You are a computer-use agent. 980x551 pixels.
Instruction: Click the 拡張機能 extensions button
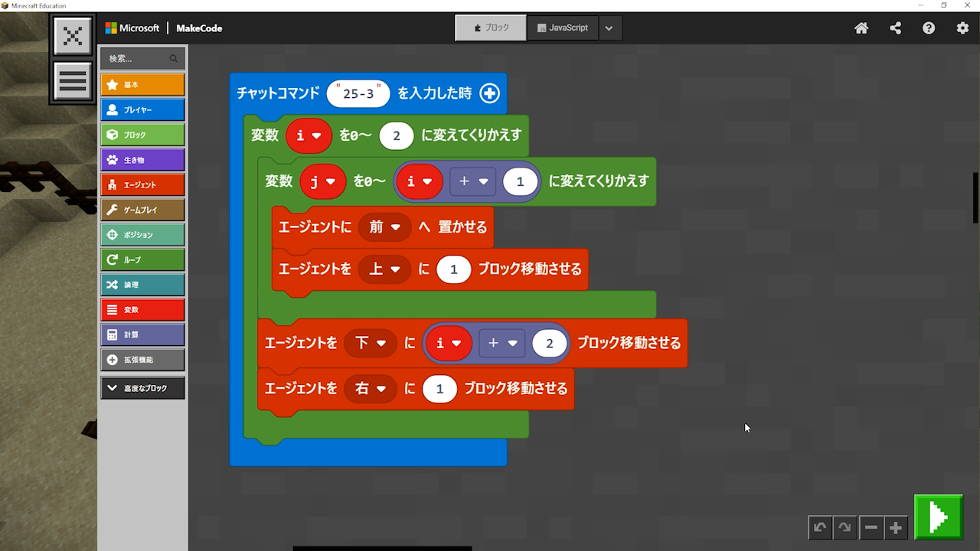142,360
